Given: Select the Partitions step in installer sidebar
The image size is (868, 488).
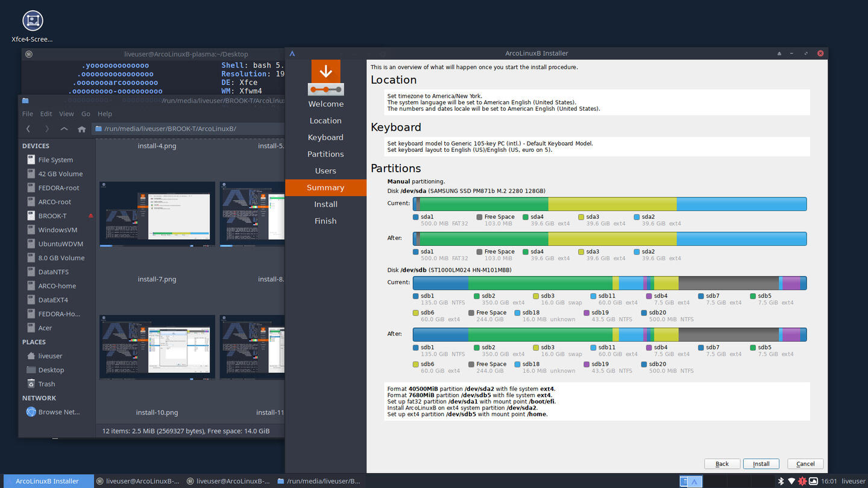Looking at the screenshot, I should pyautogui.click(x=325, y=154).
